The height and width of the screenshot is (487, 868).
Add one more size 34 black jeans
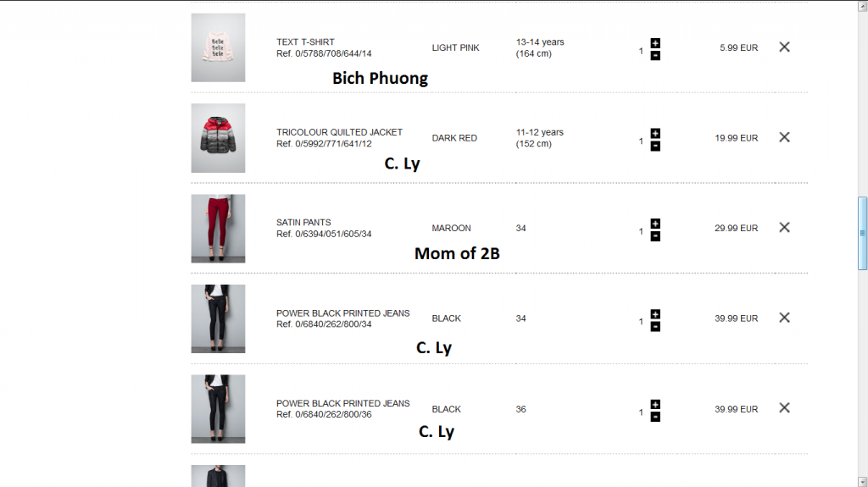(x=655, y=314)
